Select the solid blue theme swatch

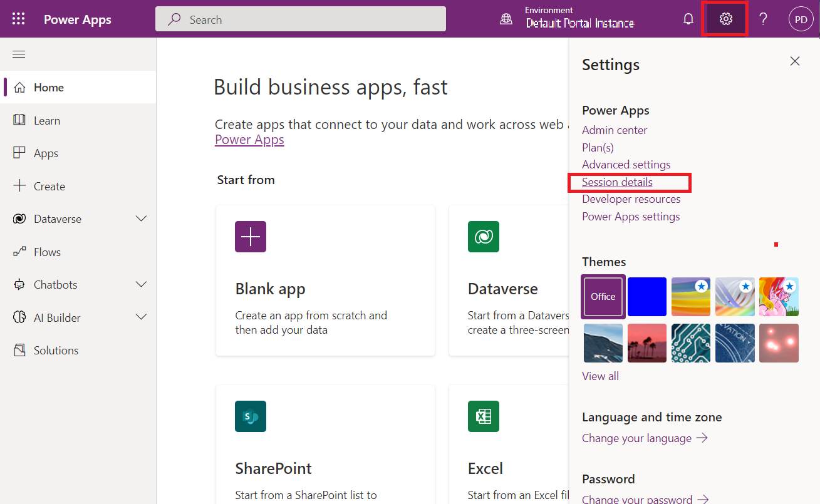click(x=647, y=297)
